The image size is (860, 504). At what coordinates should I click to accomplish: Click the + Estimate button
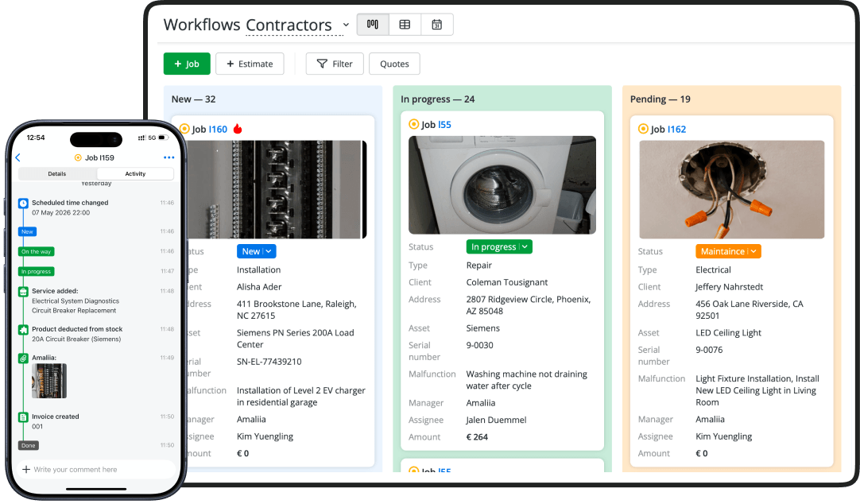click(250, 64)
